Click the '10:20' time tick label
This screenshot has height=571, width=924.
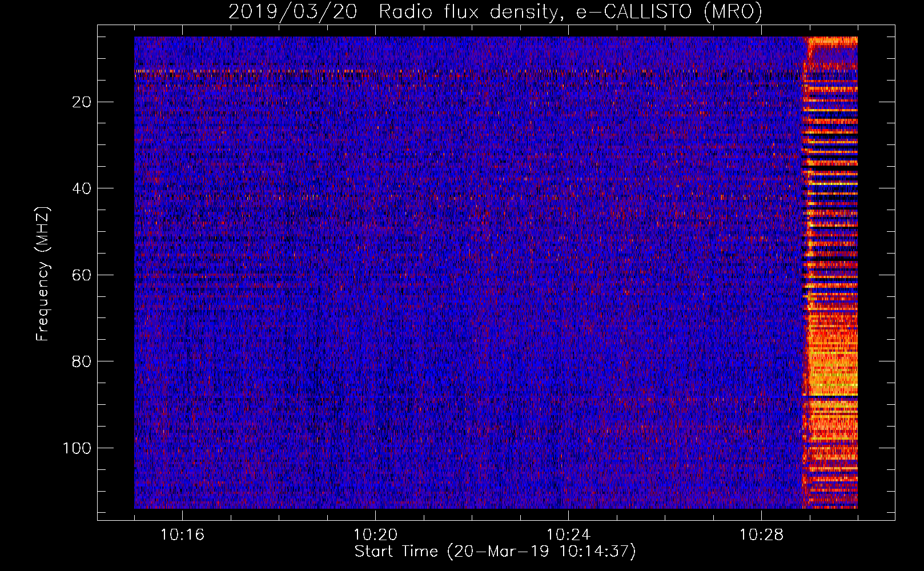click(x=375, y=535)
